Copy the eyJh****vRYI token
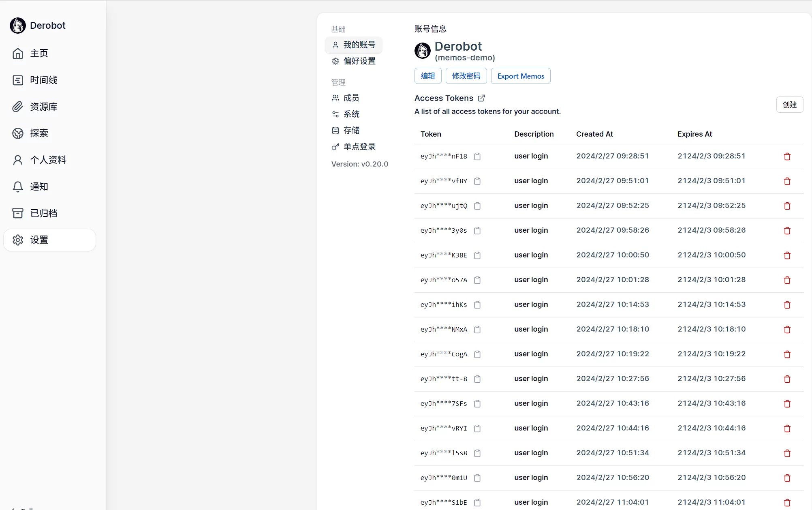This screenshot has height=510, width=812. coord(477,429)
